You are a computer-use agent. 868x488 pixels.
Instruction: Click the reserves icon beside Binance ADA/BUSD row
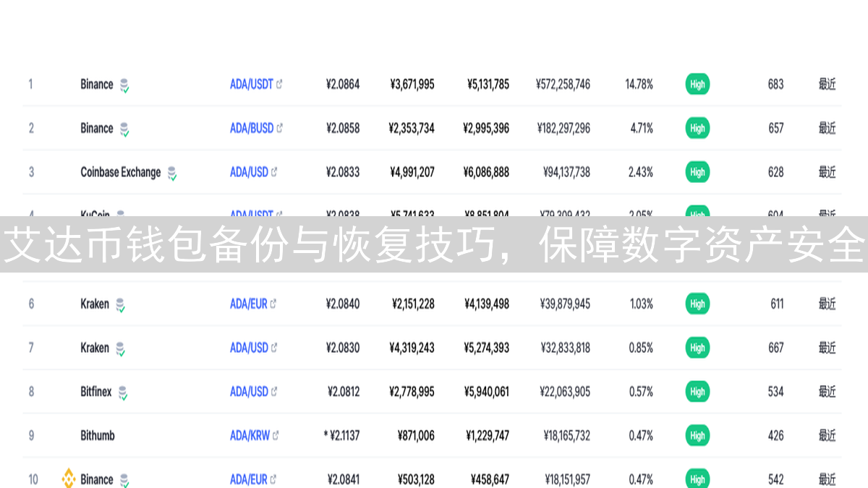click(x=124, y=129)
